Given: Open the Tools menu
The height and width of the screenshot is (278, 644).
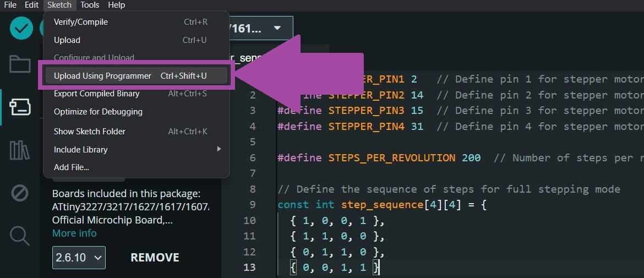Looking at the screenshot, I should pyautogui.click(x=90, y=5).
